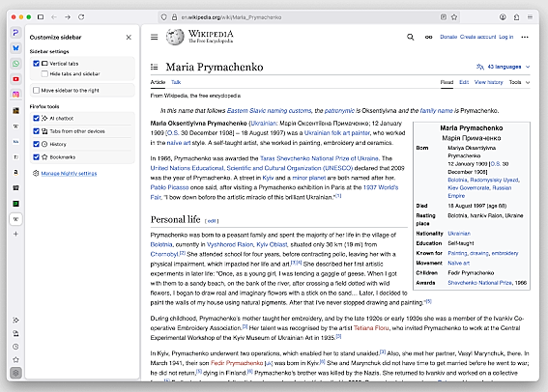Uncheck the History tool checkbox
Image resolution: width=548 pixels, height=392 pixels.
[36, 144]
